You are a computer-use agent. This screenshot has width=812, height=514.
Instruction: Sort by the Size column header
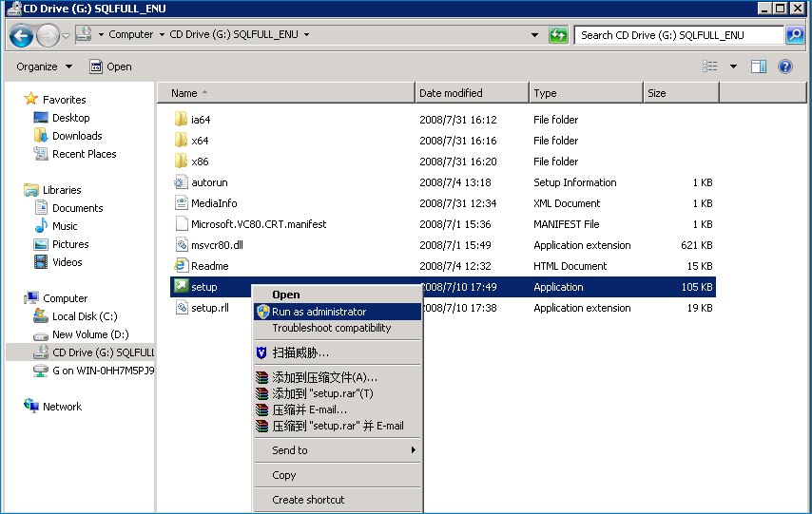pos(682,93)
